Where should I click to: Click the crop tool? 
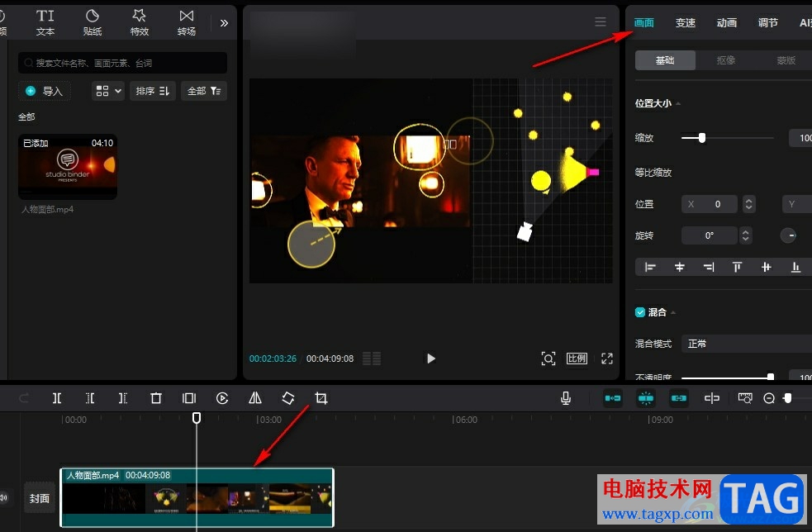tap(321, 398)
